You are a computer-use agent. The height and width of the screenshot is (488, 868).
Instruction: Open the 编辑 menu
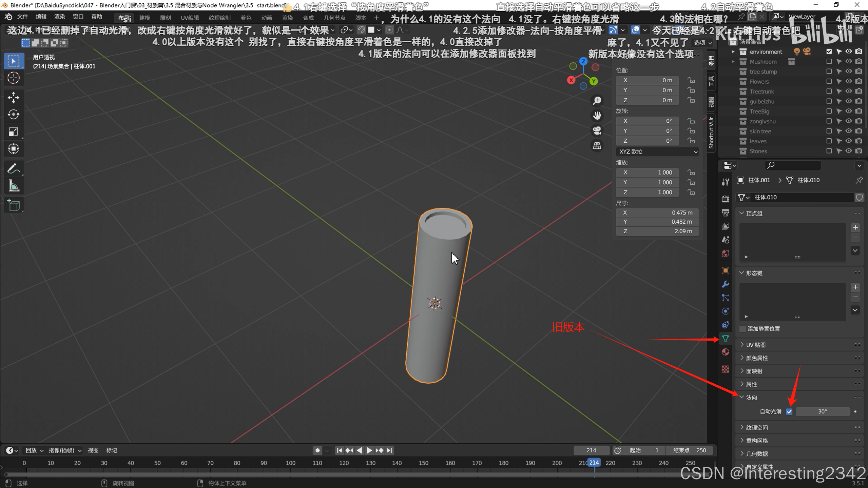tap(41, 17)
